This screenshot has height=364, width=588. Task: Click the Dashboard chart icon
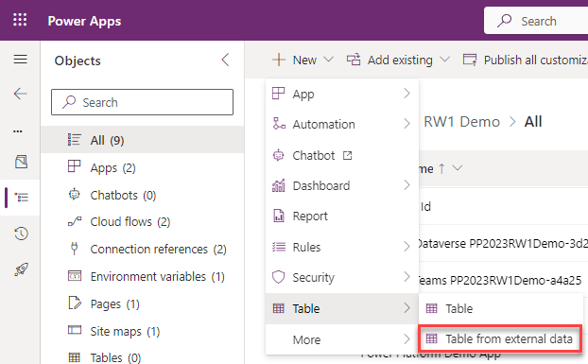[x=278, y=185]
